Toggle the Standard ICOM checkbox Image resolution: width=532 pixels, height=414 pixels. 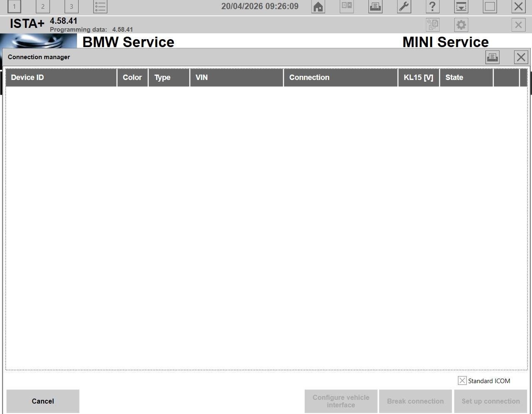pyautogui.click(x=462, y=381)
